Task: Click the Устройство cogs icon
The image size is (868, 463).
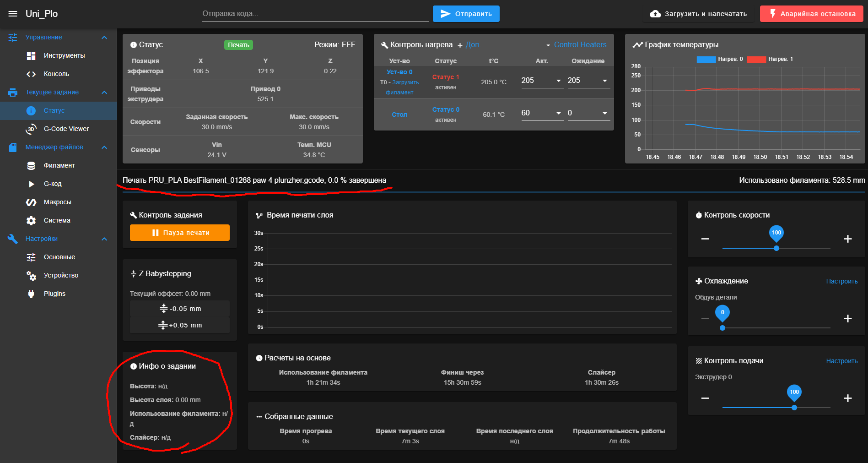Action: click(31, 275)
